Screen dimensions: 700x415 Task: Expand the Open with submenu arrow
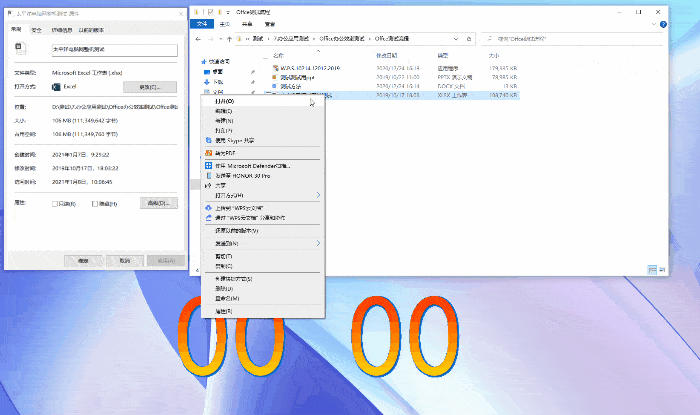318,195
